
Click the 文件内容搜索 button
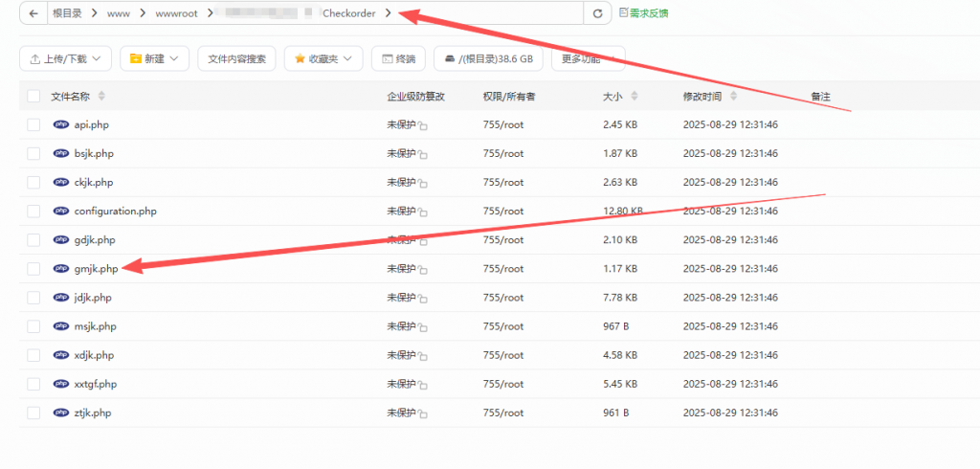click(x=236, y=58)
